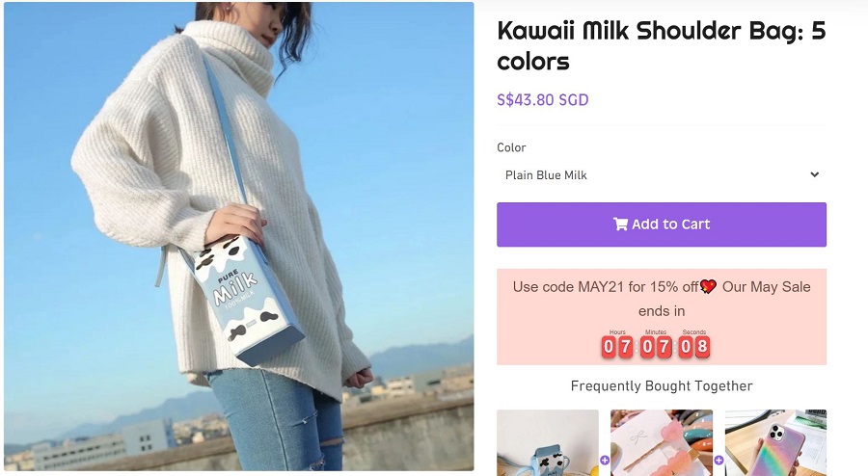The image size is (868, 476).
Task: Click the Pure Milk carton bag in photo
Action: coord(248,300)
